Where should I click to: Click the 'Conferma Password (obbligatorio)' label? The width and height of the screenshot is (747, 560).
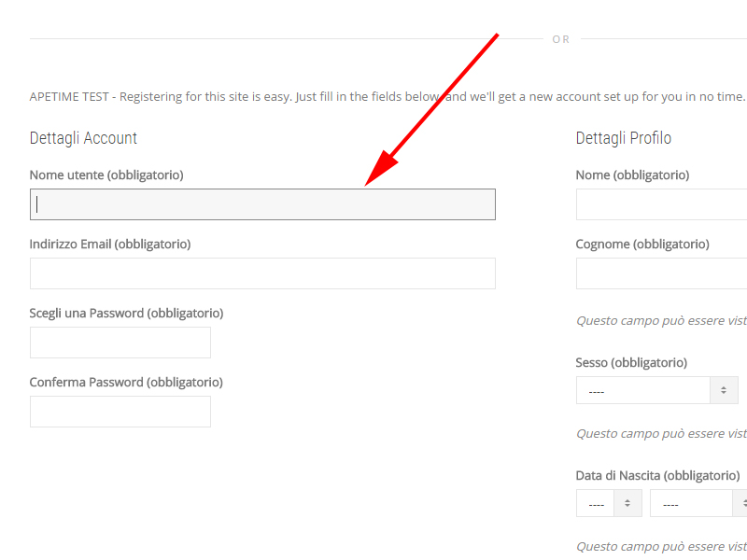click(x=126, y=382)
